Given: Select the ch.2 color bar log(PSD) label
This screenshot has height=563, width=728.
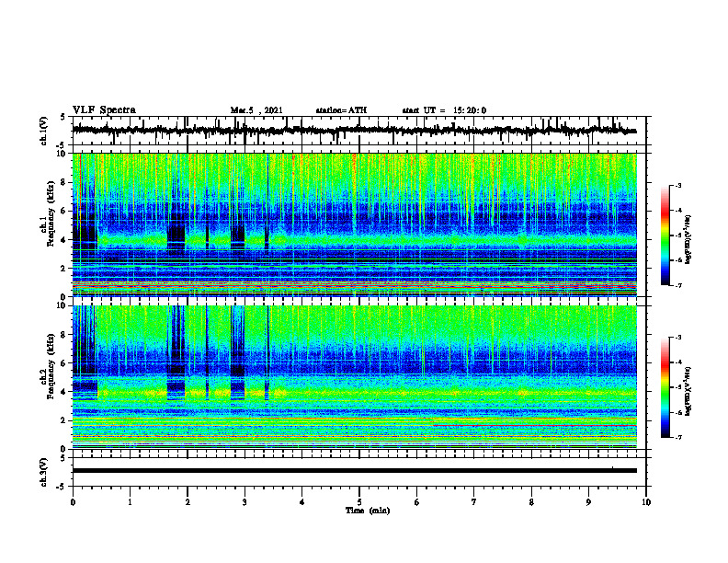Looking at the screenshot, I should tap(688, 391).
